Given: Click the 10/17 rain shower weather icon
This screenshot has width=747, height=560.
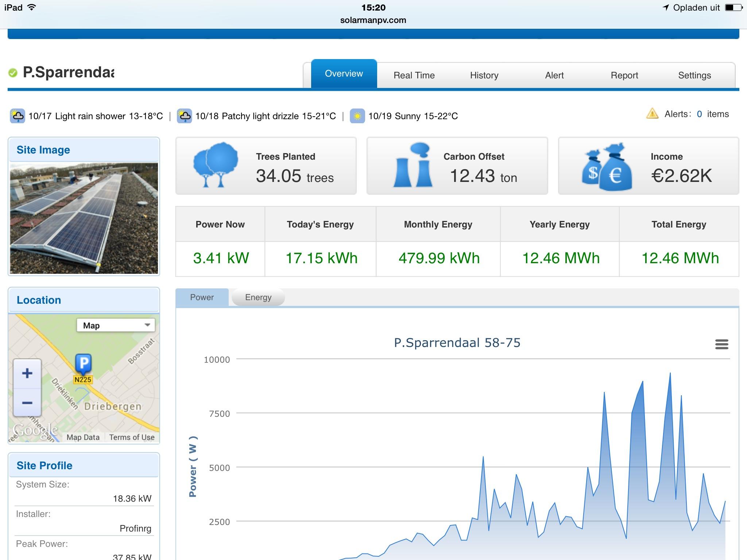Looking at the screenshot, I should [x=17, y=116].
